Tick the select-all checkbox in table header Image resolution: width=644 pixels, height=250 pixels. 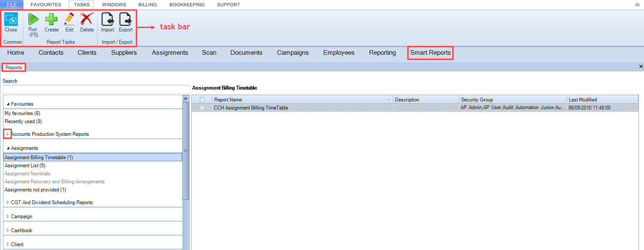202,100
